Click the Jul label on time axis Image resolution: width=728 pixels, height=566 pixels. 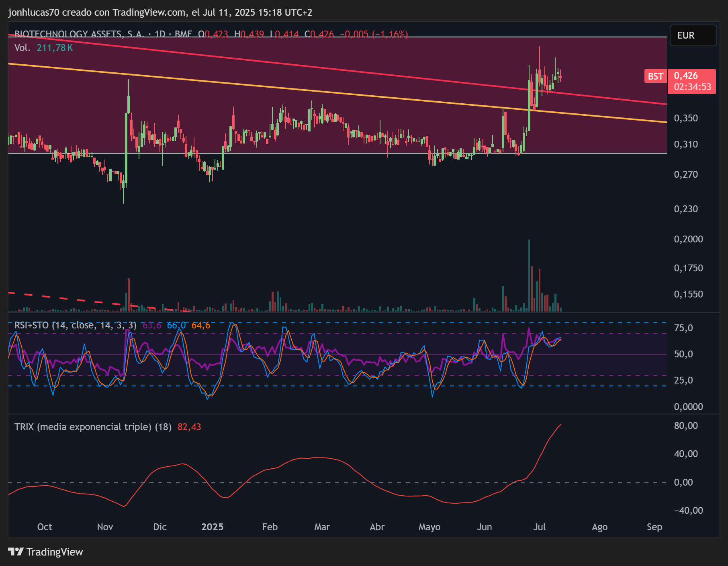[539, 527]
